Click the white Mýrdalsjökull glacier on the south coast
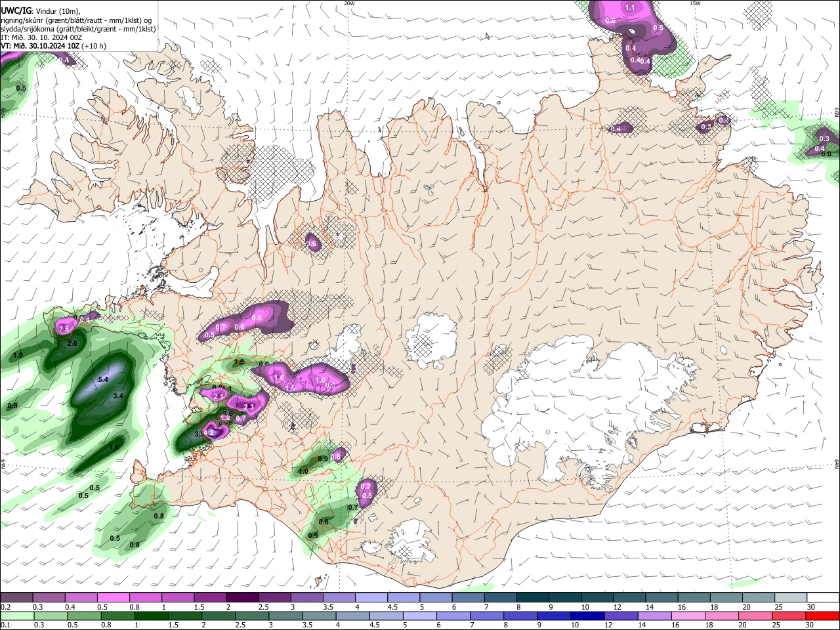 coord(412,542)
